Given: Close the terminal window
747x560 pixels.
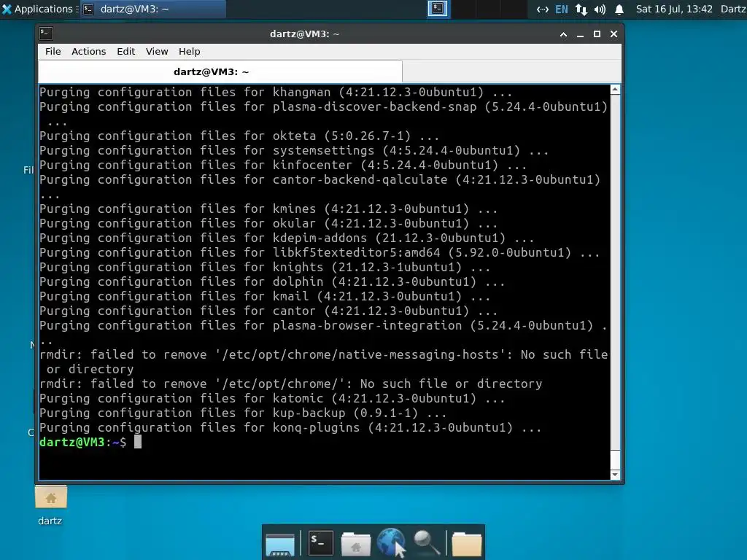Looking at the screenshot, I should click(614, 34).
